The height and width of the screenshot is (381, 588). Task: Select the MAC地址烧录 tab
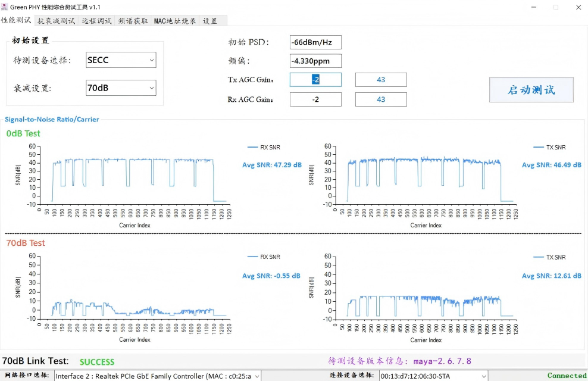175,21
